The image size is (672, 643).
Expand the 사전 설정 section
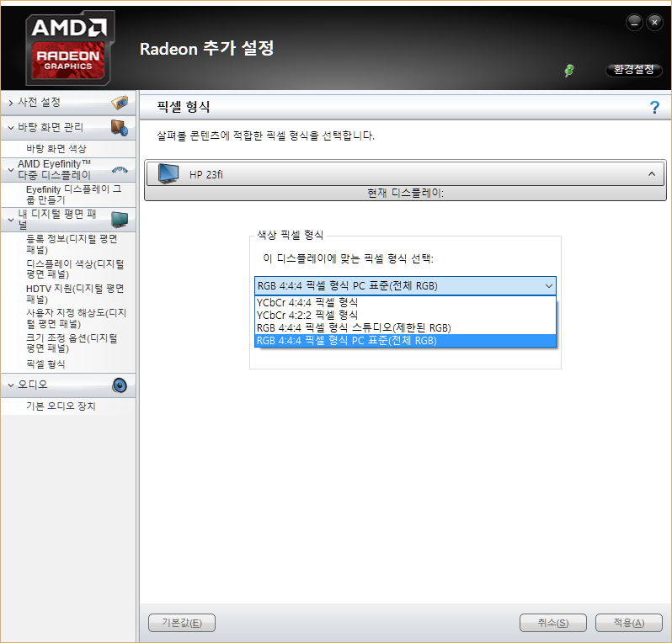[x=11, y=102]
